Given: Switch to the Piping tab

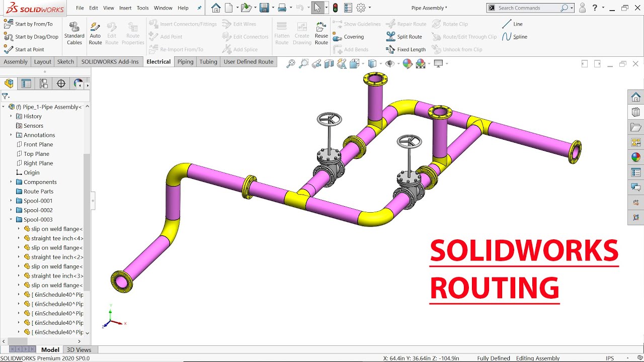Looking at the screenshot, I should tap(185, 62).
